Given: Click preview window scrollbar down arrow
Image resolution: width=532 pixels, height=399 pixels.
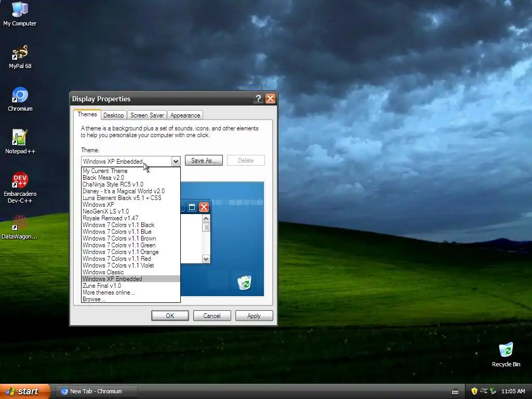Looking at the screenshot, I should pyautogui.click(x=206, y=259).
